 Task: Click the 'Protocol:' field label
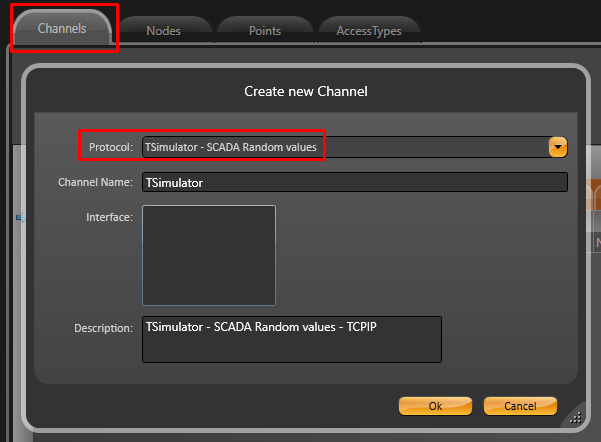110,148
